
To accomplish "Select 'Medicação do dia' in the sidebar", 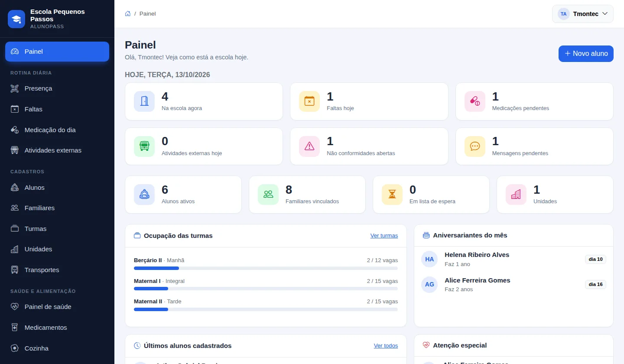I will tap(57, 130).
